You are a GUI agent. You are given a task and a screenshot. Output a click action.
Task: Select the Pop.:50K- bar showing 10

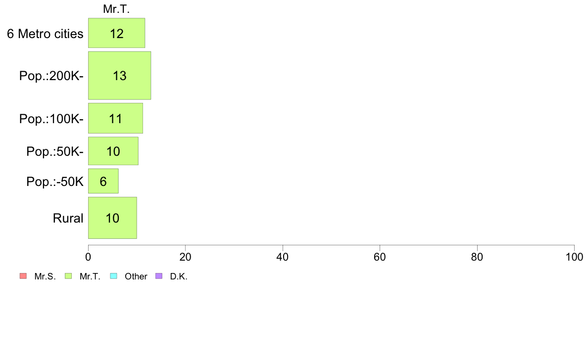[x=113, y=151]
